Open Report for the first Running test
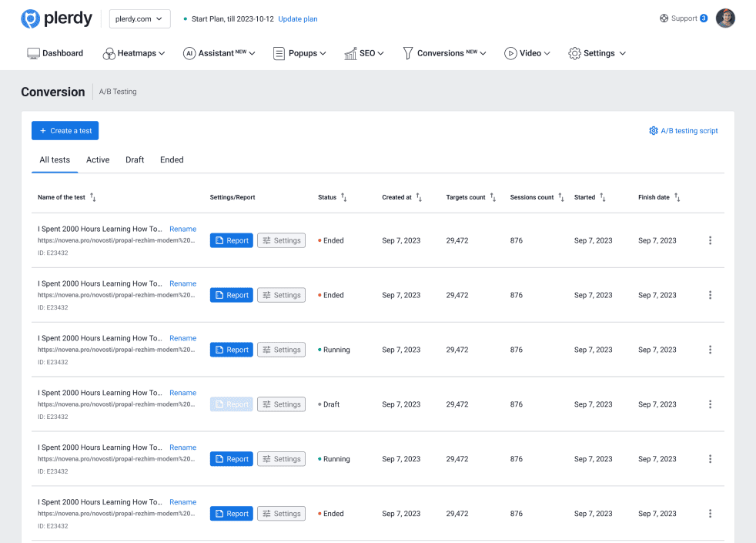756x543 pixels. point(231,350)
